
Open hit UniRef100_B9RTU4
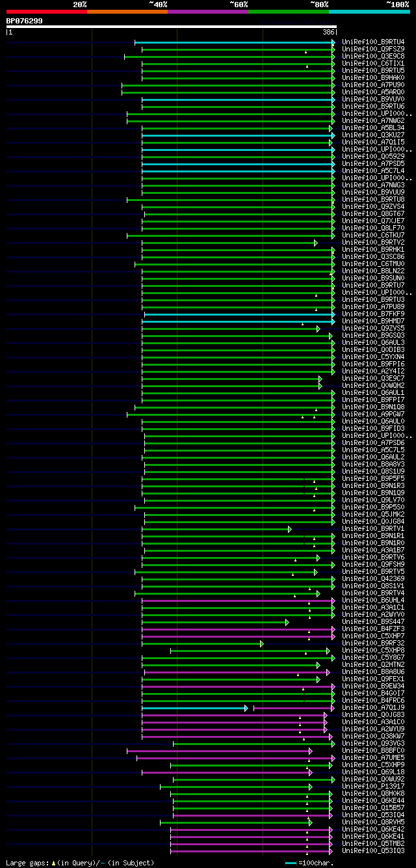pos(373,42)
